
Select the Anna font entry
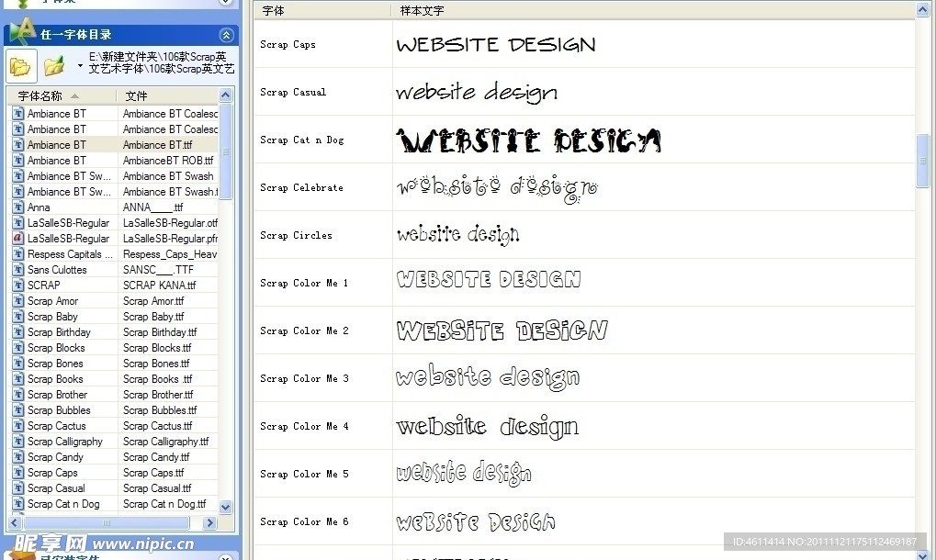click(114, 207)
